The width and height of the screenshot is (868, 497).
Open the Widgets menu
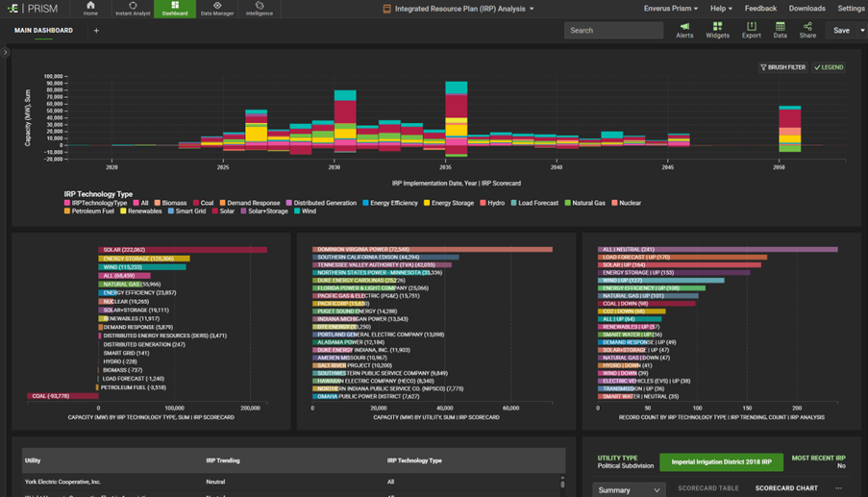click(717, 30)
